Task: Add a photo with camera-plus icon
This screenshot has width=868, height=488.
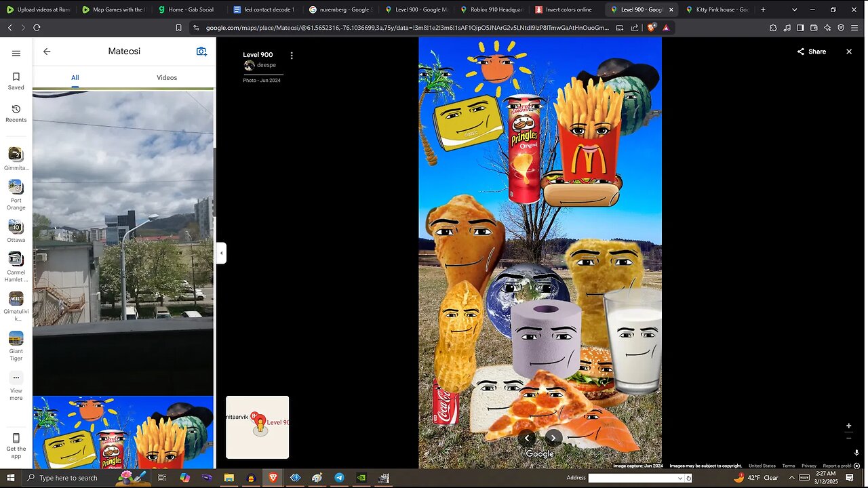Action: [x=201, y=52]
